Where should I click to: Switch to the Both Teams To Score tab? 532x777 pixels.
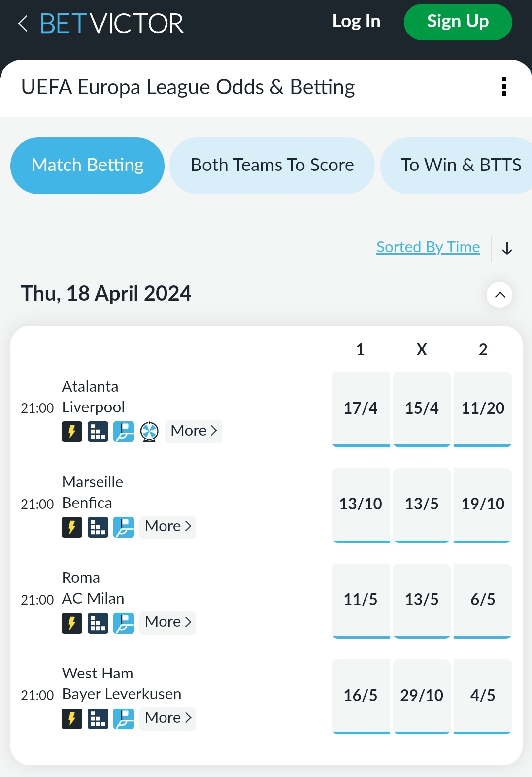pos(272,165)
